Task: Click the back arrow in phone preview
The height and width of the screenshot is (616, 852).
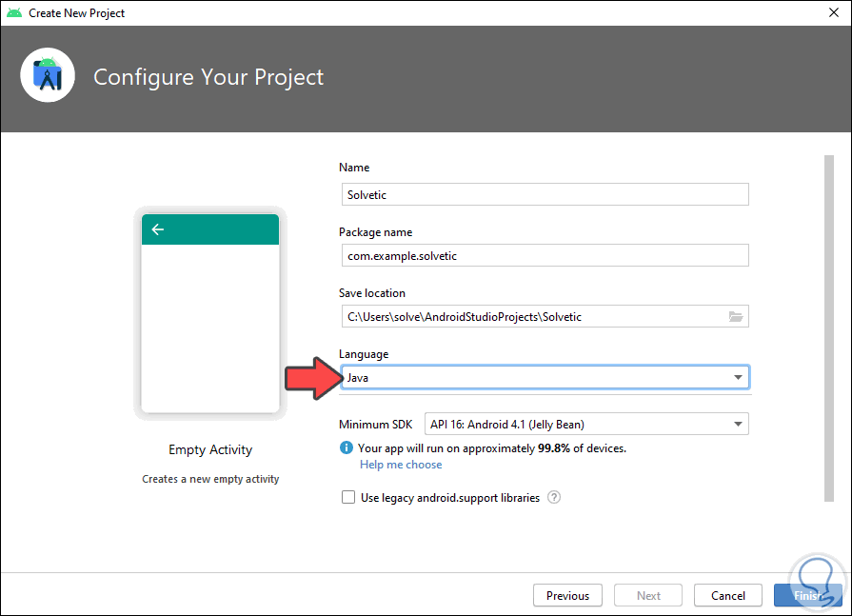Action: tap(158, 229)
